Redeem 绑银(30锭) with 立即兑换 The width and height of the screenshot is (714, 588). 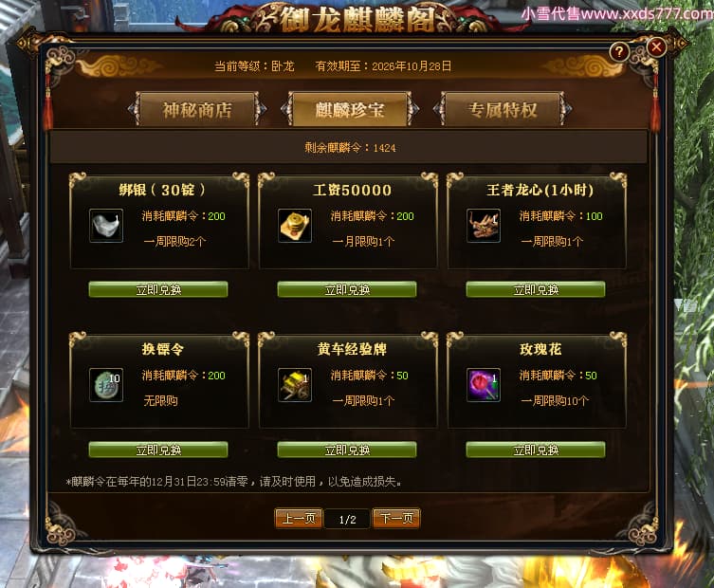[x=158, y=289]
